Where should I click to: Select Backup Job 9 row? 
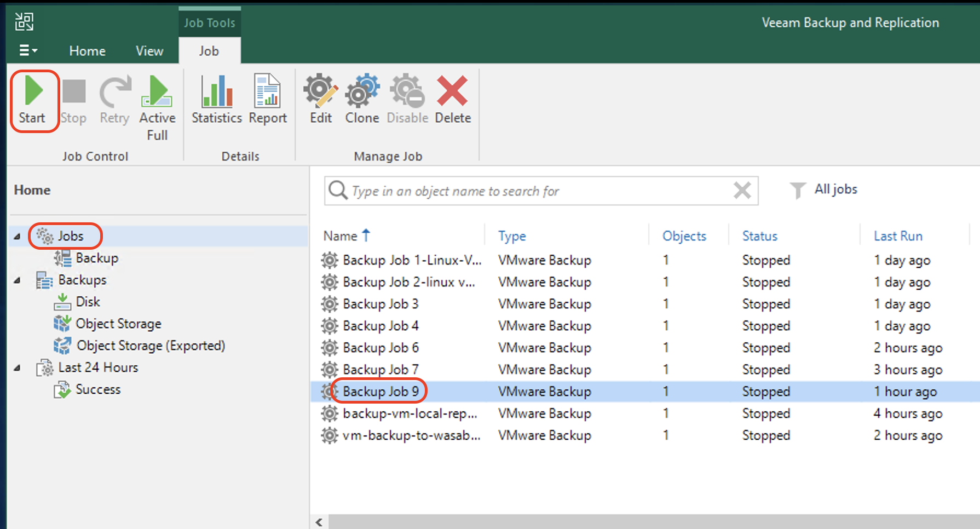[645, 392]
